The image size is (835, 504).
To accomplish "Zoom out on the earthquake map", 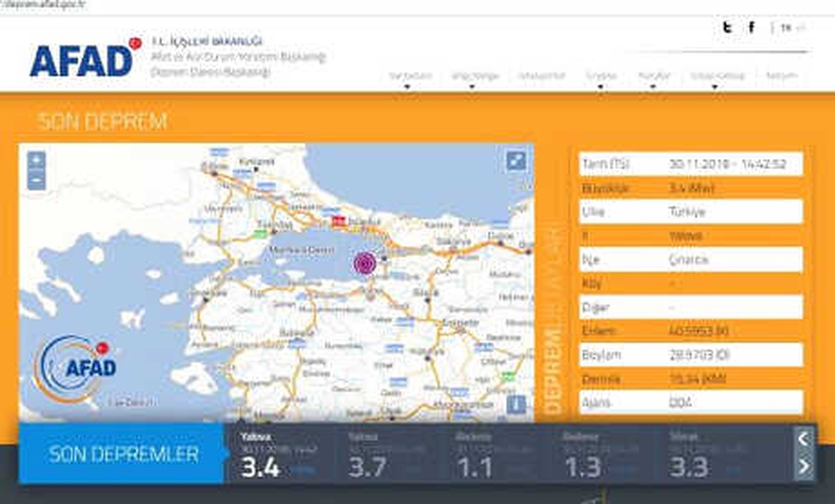I will 36,180.
